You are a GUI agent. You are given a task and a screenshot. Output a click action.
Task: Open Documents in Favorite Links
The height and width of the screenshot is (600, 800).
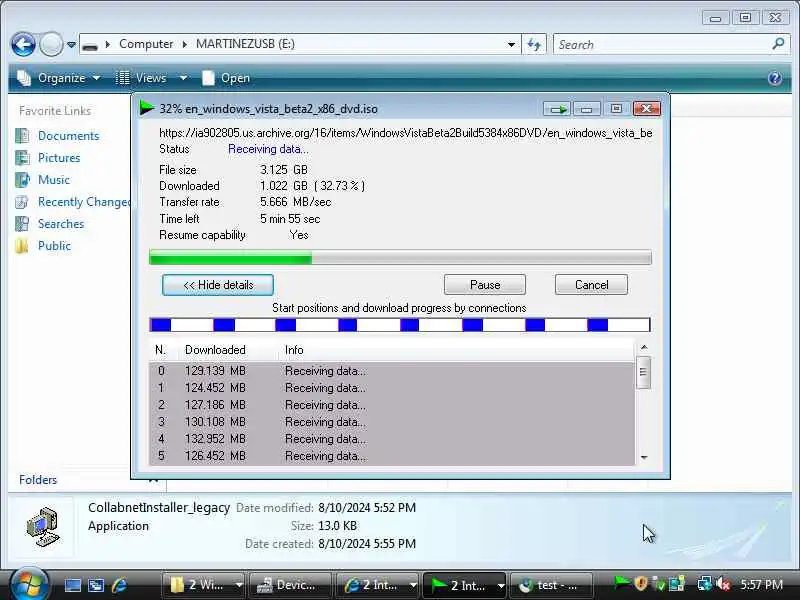click(68, 136)
